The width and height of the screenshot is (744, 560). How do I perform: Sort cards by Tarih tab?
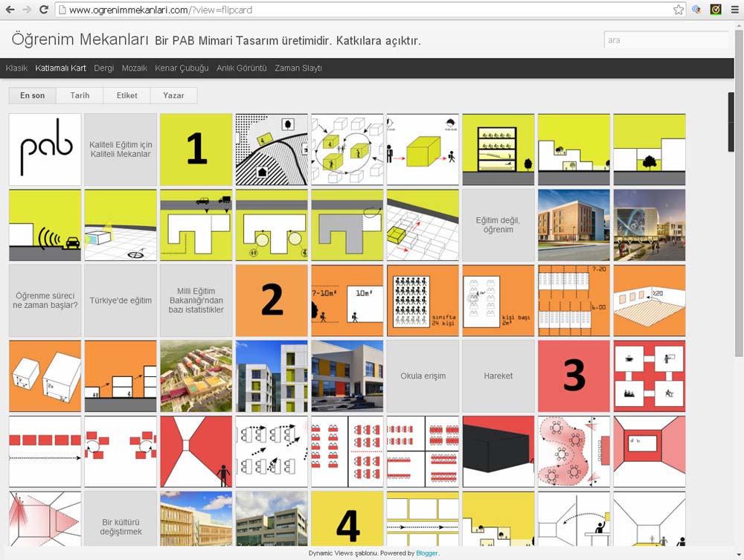[80, 96]
